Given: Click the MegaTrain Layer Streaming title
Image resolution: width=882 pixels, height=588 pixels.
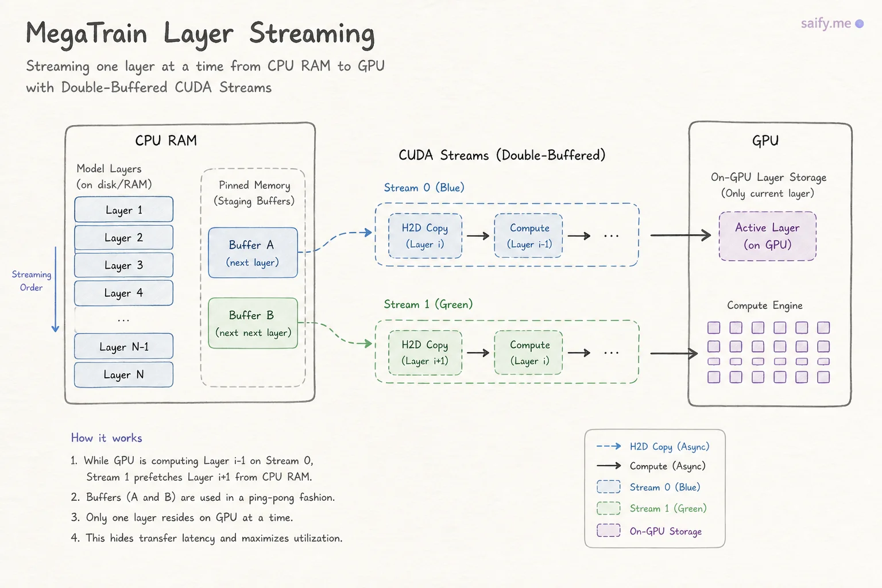Looking at the screenshot, I should tap(200, 34).
